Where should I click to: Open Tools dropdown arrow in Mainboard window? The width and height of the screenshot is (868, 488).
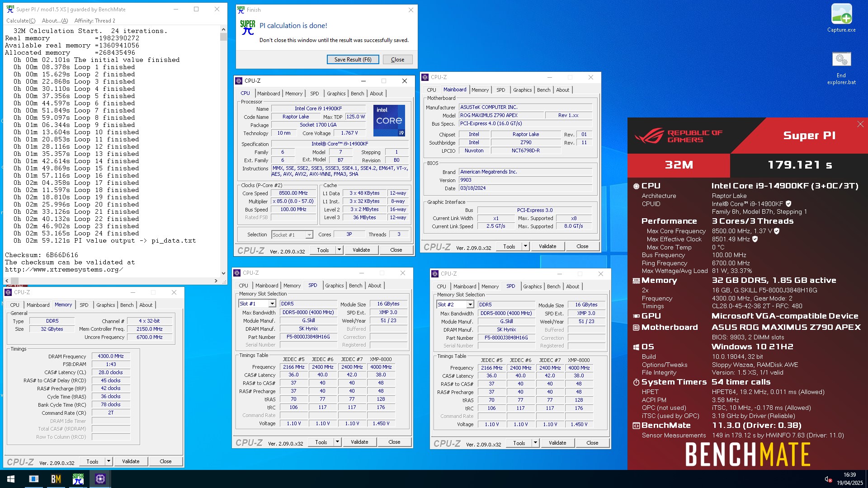[x=525, y=246]
